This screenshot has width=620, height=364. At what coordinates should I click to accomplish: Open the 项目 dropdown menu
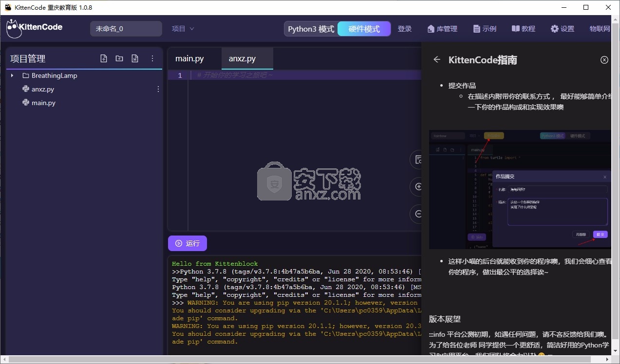coord(183,29)
